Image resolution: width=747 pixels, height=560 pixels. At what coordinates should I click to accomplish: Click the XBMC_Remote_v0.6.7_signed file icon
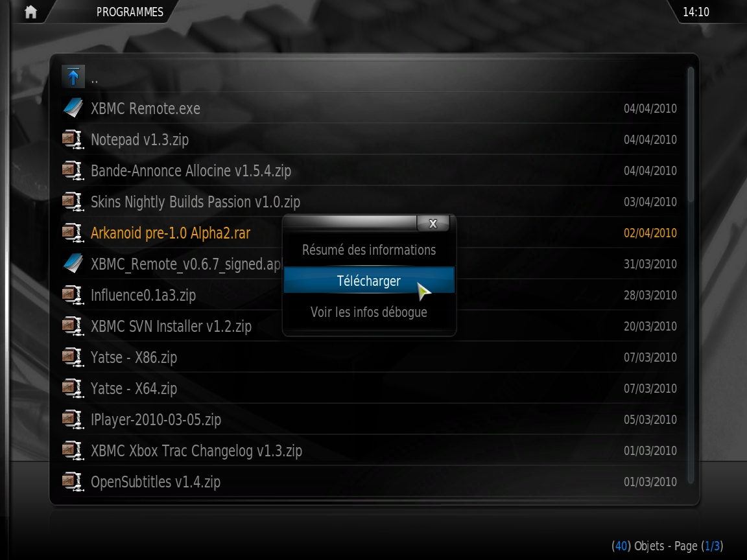coord(73,264)
